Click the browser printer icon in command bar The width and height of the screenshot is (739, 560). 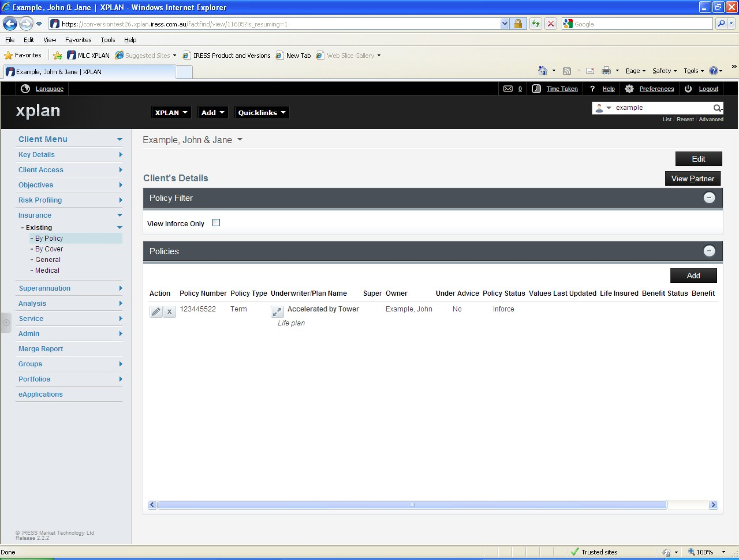click(606, 71)
